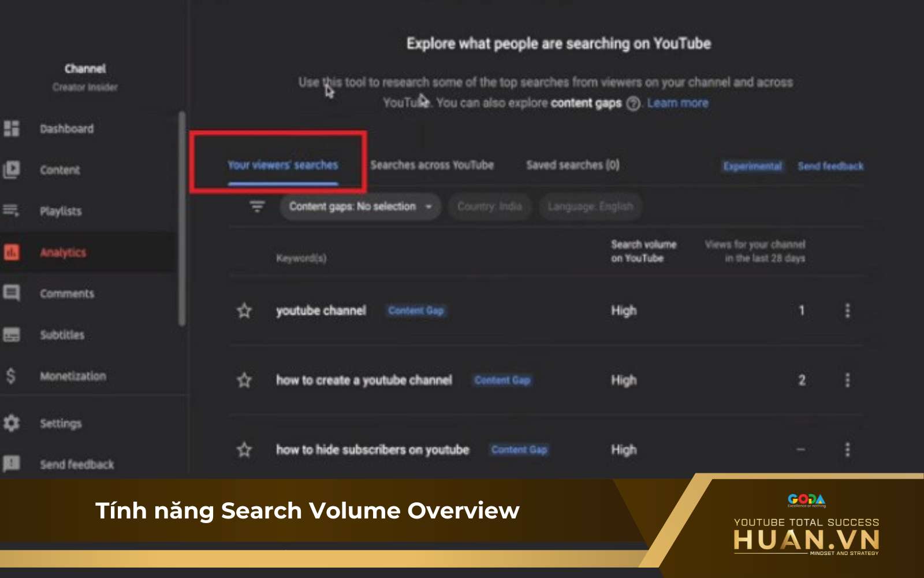Screen dimensions: 924x578
Task: Open the filter funnel control
Action: pos(256,205)
